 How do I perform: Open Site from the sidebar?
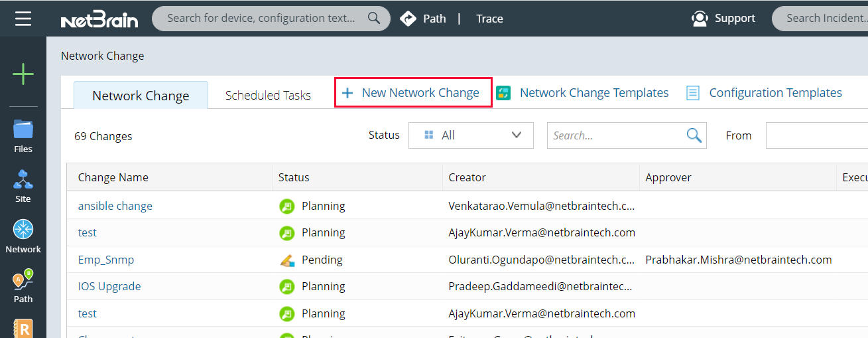click(x=23, y=185)
